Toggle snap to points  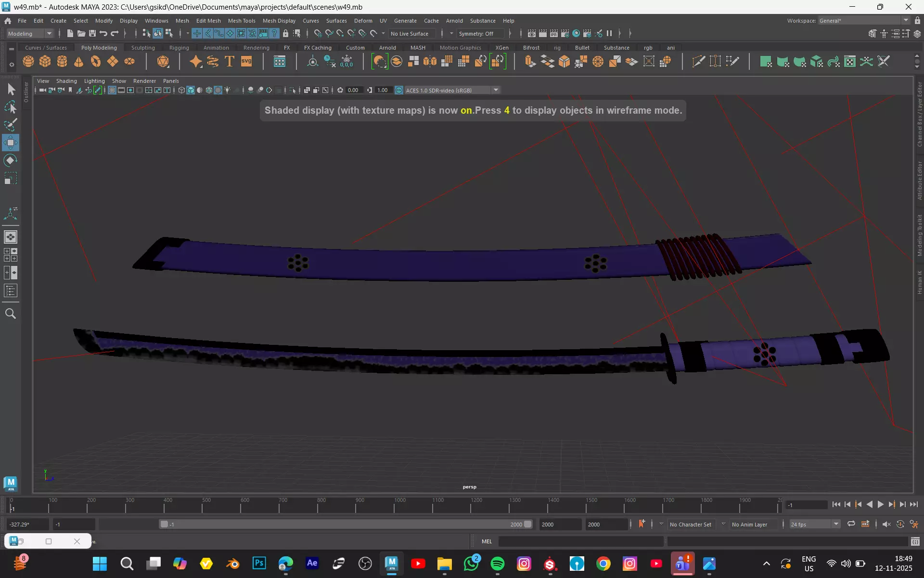click(x=340, y=33)
